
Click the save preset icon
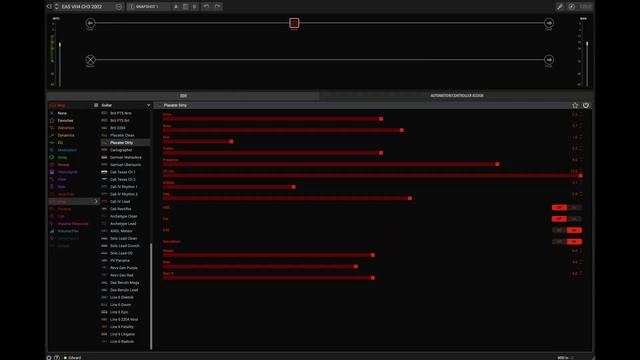coord(176,7)
